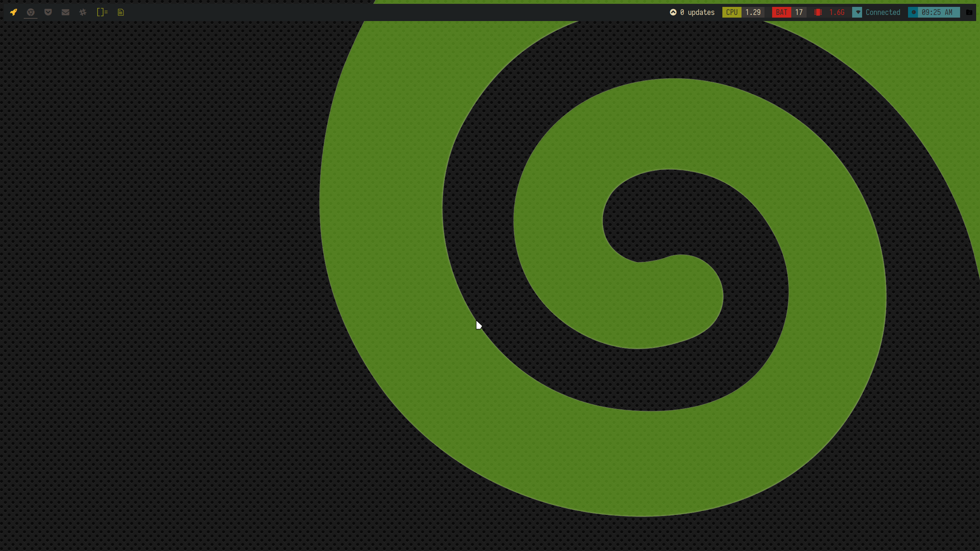Click the '0 updates' text
The width and height of the screenshot is (980, 551).
pos(697,12)
